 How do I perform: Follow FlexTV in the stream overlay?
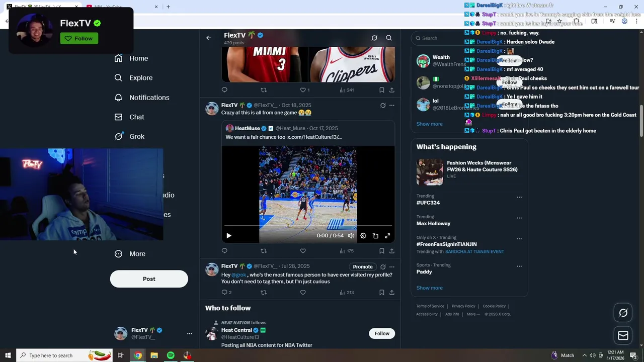(x=79, y=39)
